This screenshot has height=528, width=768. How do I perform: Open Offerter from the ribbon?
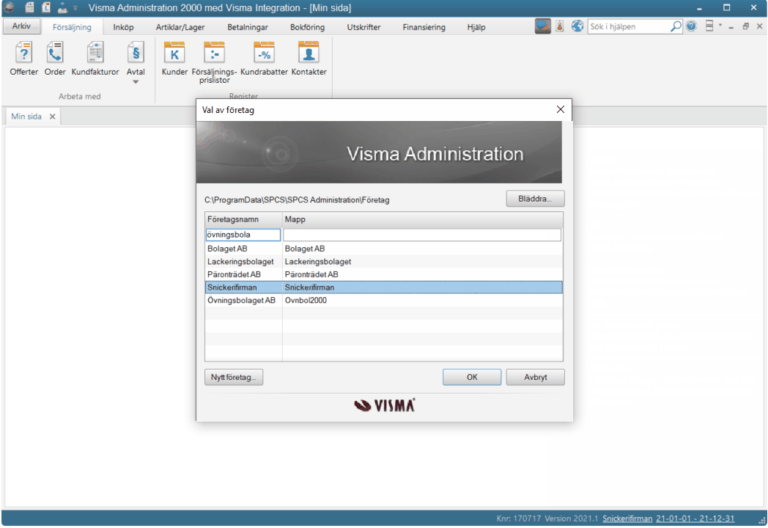point(24,59)
